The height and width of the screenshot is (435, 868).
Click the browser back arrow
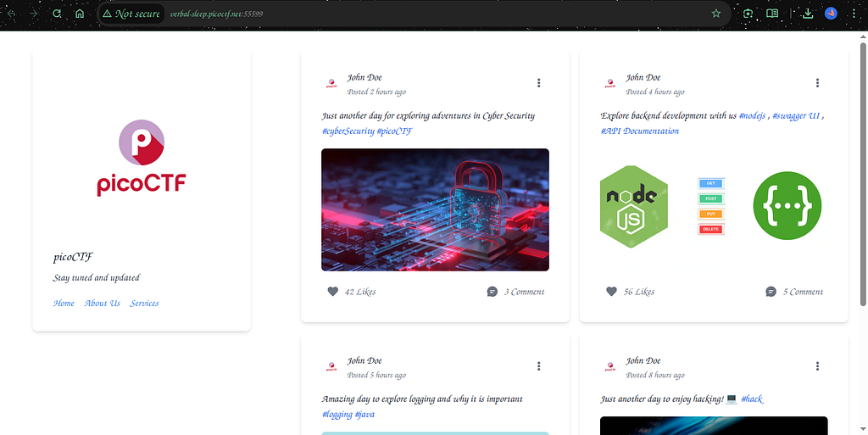point(11,14)
